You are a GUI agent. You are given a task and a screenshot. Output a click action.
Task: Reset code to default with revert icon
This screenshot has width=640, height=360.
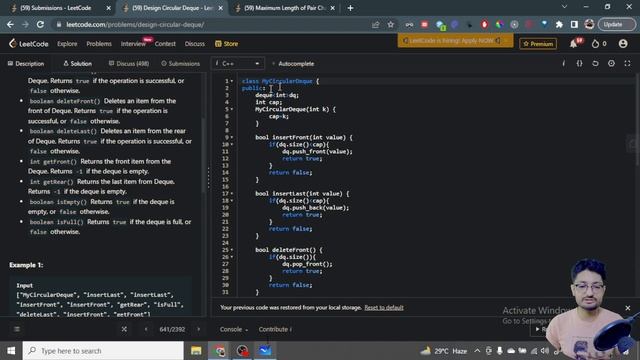[595, 63]
